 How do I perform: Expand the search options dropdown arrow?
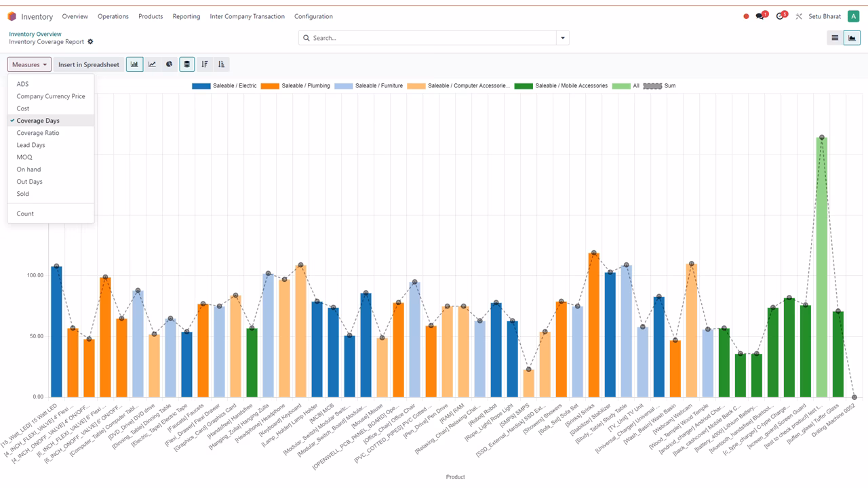click(562, 38)
